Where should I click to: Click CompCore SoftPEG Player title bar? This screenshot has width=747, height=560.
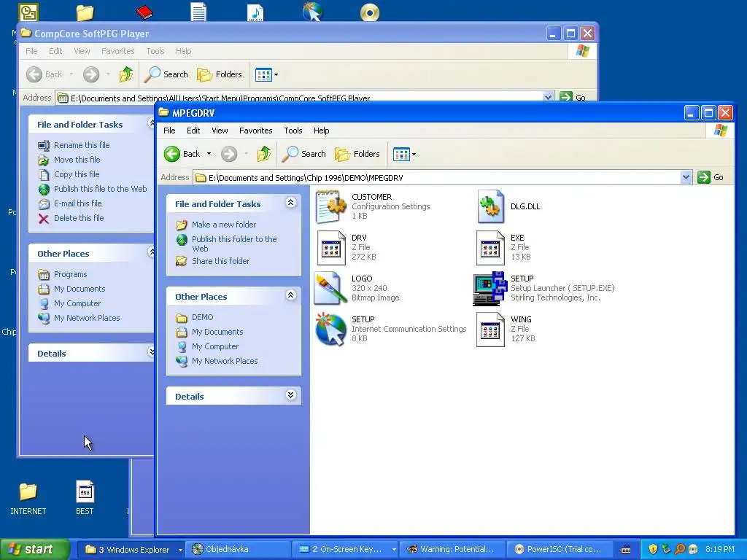(281, 34)
